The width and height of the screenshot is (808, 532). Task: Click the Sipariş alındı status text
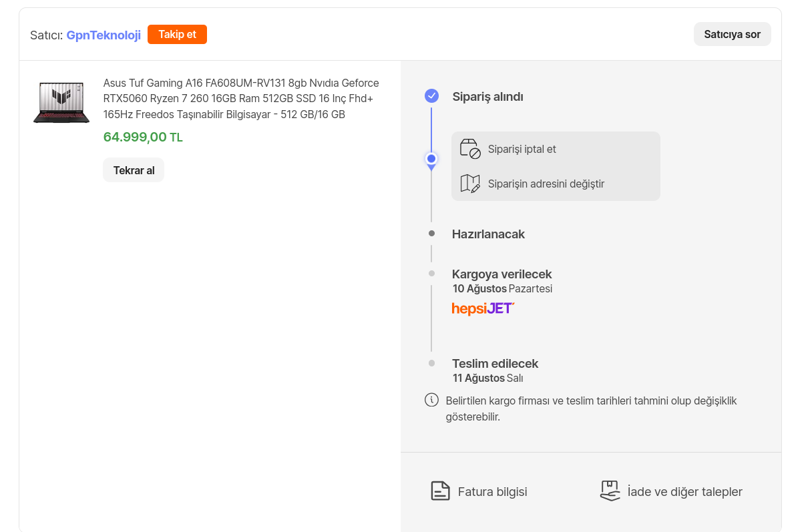488,97
